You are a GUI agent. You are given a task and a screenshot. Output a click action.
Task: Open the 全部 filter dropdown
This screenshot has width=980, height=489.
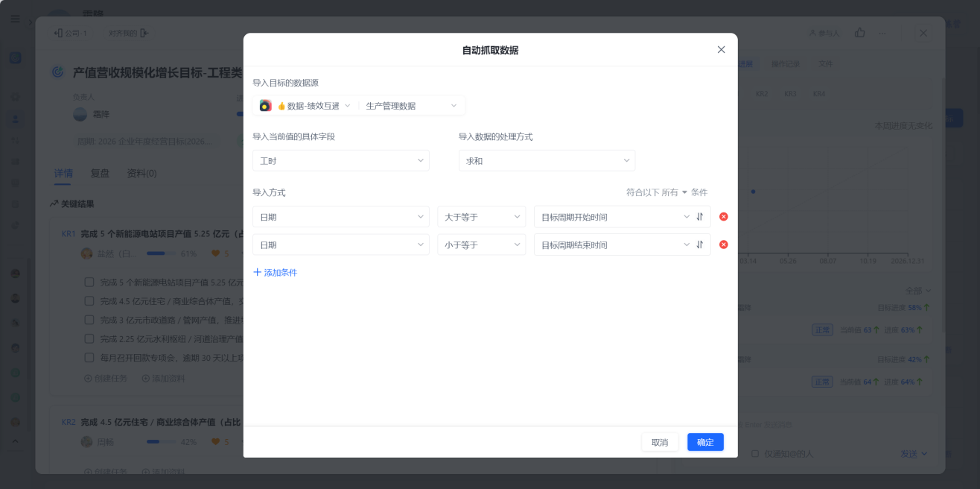[917, 291]
